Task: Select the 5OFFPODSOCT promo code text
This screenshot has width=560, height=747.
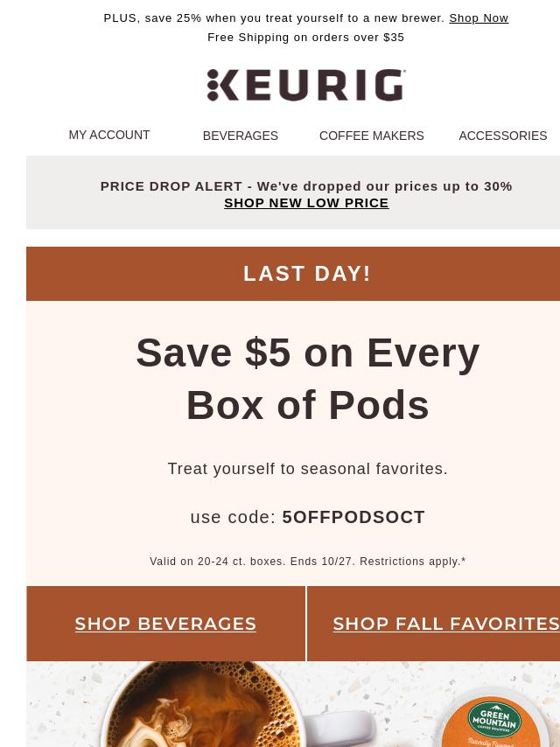Action: point(353,517)
